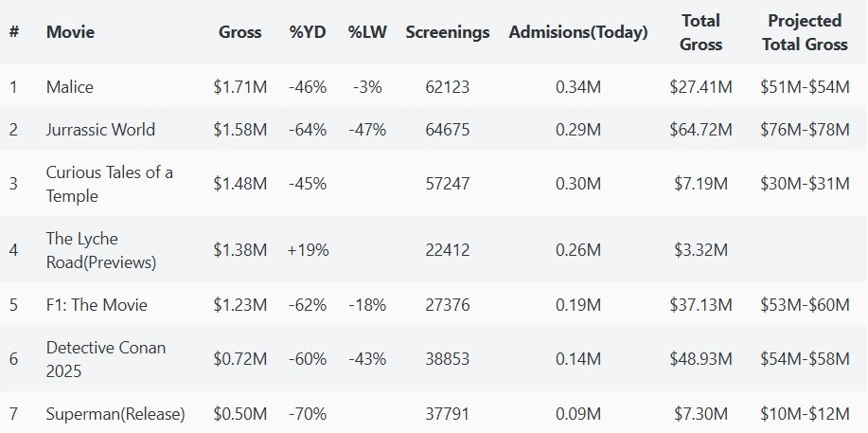Select the F1: The Movie title

coord(97,305)
